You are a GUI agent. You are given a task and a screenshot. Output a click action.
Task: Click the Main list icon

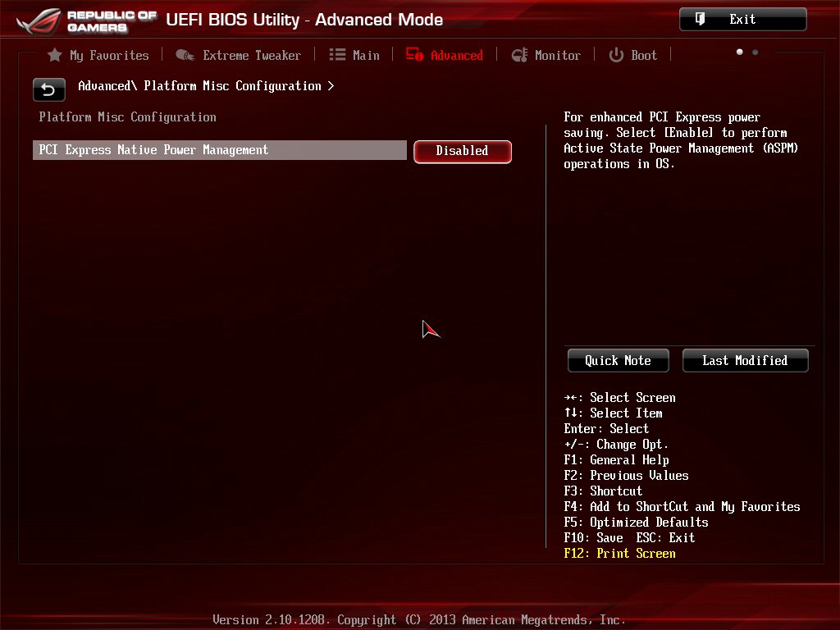point(337,55)
